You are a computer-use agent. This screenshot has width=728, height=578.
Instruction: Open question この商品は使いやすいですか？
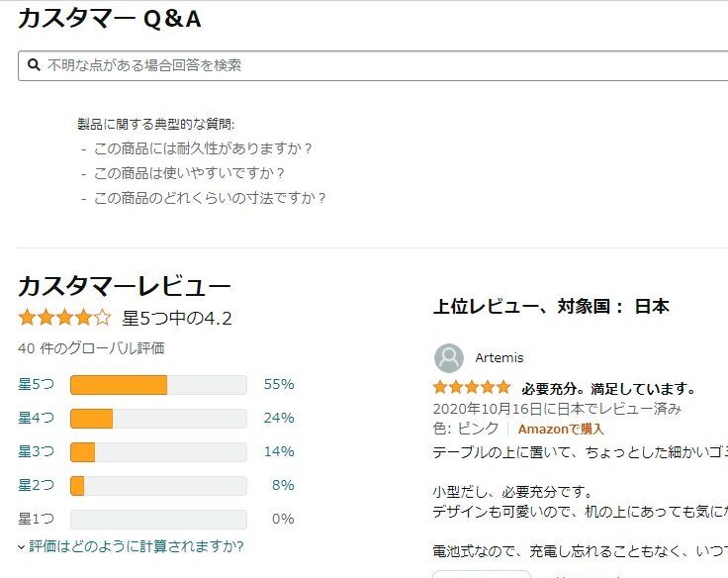[x=189, y=173]
